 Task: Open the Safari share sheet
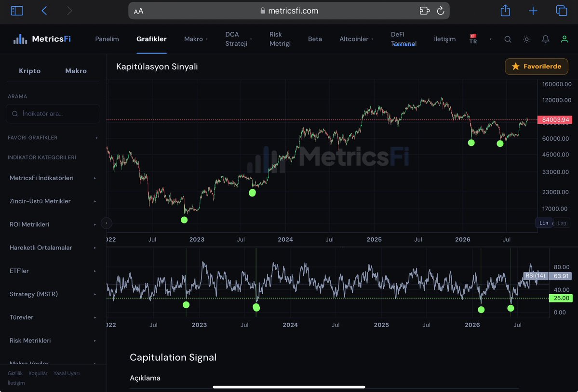pos(505,10)
